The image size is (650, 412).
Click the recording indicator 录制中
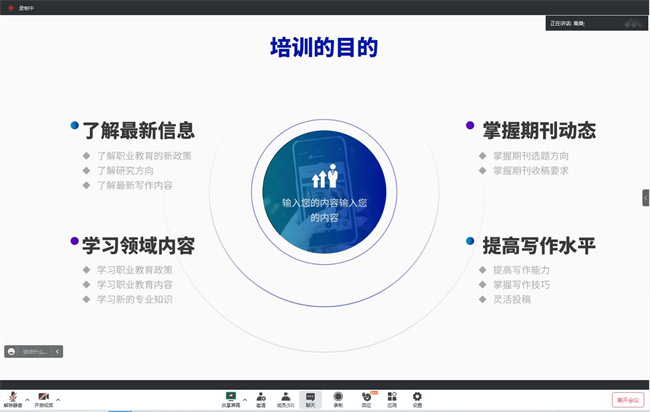(22, 8)
